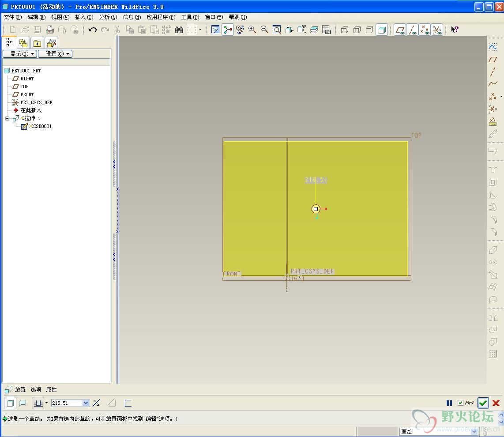Click the Layers stack icon
Image resolution: width=504 pixels, height=437 pixels.
pos(314,30)
